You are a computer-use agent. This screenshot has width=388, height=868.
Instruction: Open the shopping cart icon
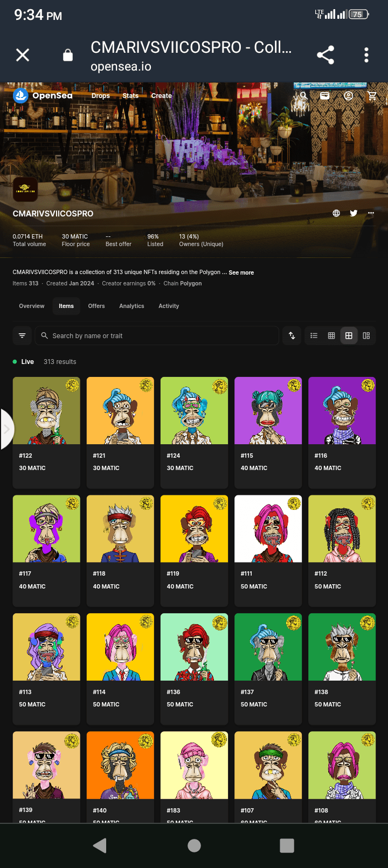point(372,95)
